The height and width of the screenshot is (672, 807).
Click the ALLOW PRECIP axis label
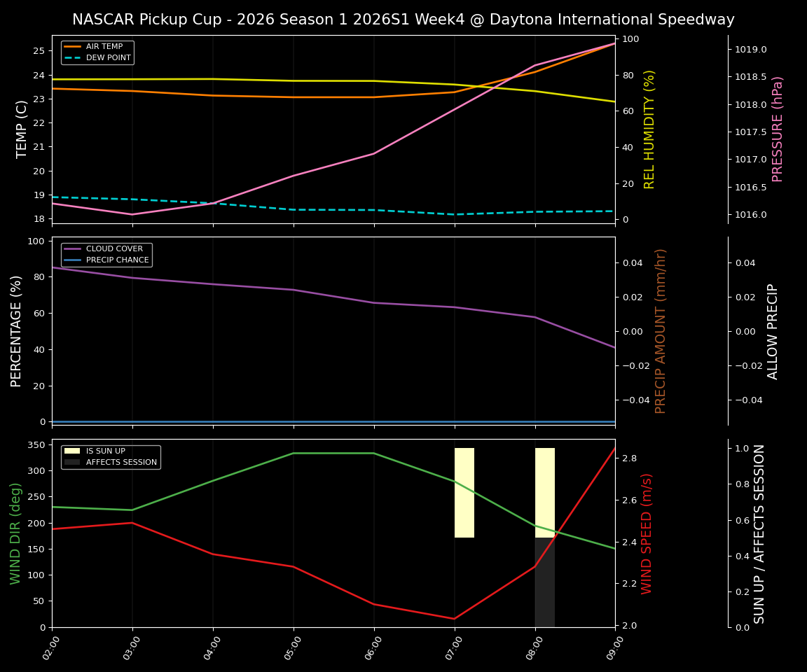773,329
